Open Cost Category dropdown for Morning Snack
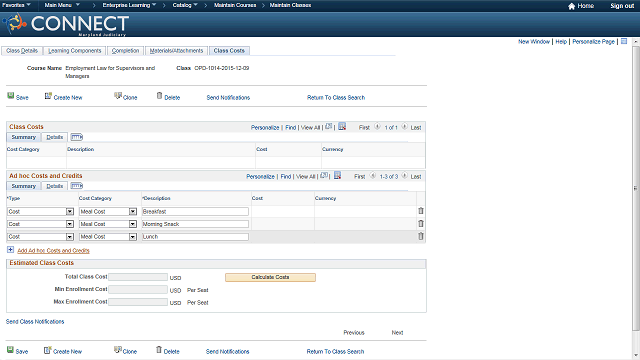Screen dimensions: 640x360 [133, 224]
